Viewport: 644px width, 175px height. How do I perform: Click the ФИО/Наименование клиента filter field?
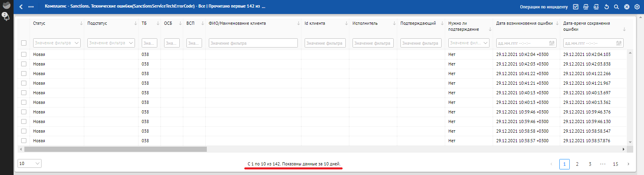[253, 43]
